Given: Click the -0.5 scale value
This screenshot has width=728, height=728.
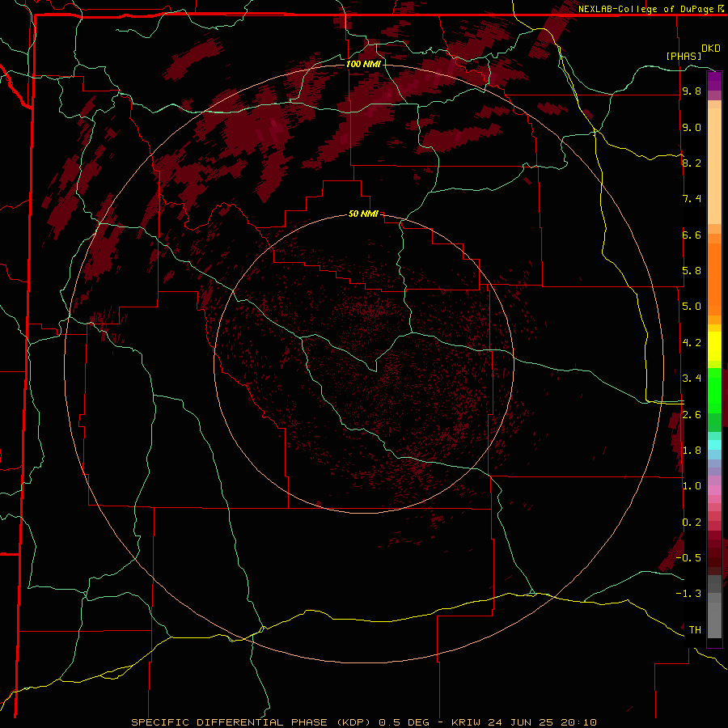Looking at the screenshot, I should pos(688,558).
